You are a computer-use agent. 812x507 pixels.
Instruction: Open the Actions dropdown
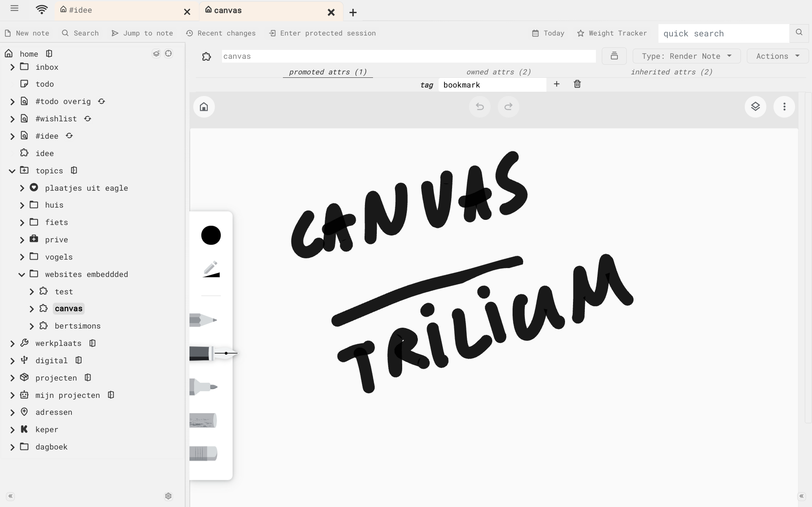tap(777, 56)
